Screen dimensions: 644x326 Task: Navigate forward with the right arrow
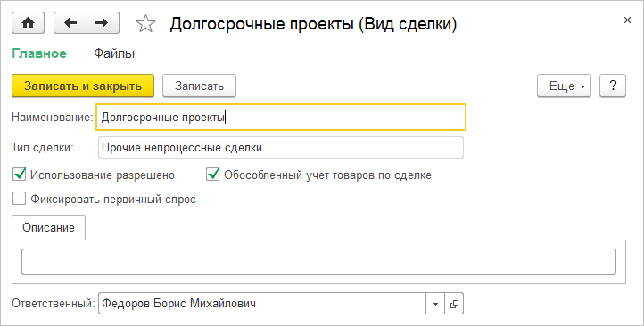pyautogui.click(x=103, y=23)
